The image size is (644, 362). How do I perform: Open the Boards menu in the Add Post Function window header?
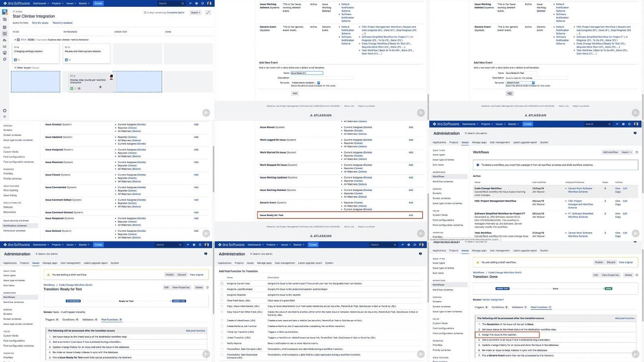[299, 245]
